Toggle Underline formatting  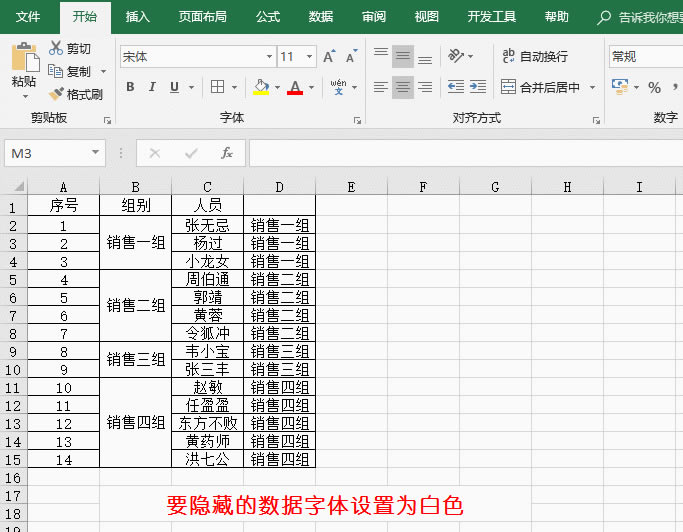click(x=174, y=87)
